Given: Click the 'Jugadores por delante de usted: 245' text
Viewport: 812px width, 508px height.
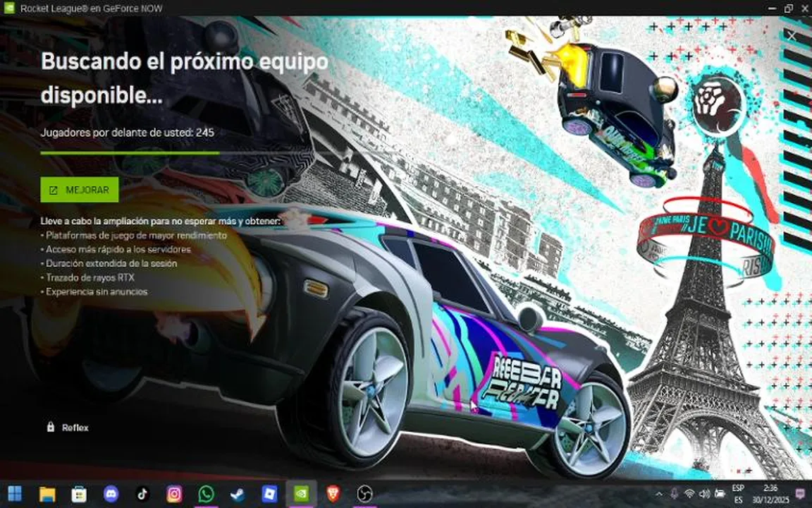Looking at the screenshot, I should [x=128, y=132].
